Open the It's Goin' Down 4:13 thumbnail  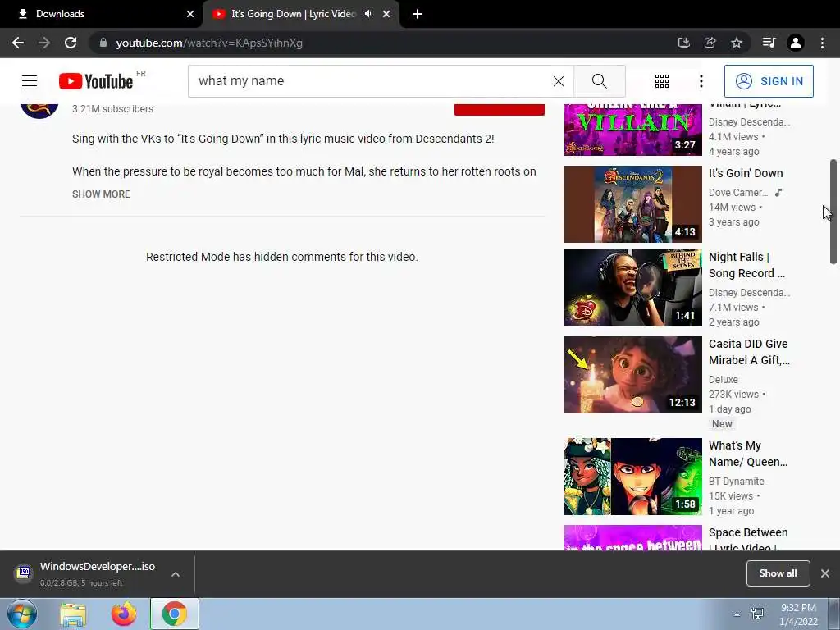click(632, 204)
